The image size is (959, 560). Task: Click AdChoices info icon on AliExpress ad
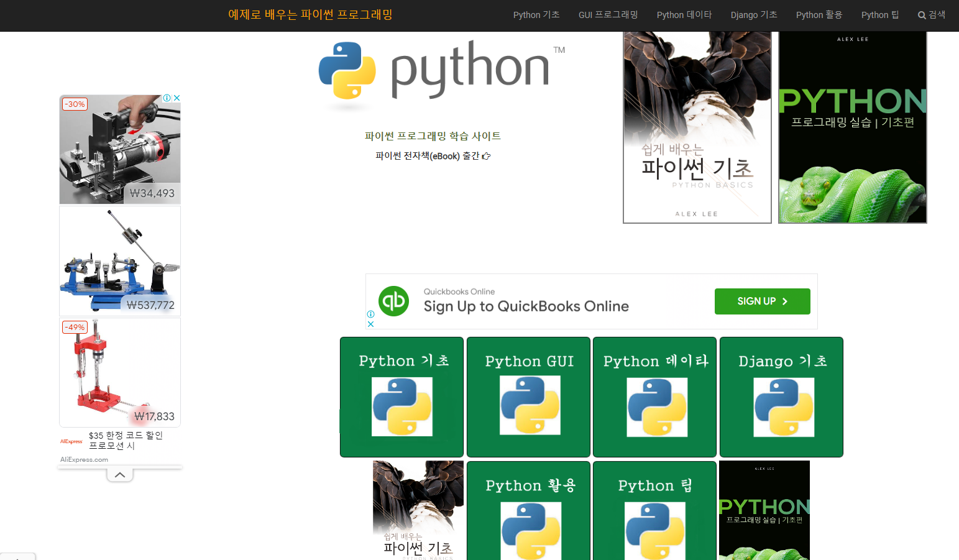click(x=167, y=98)
